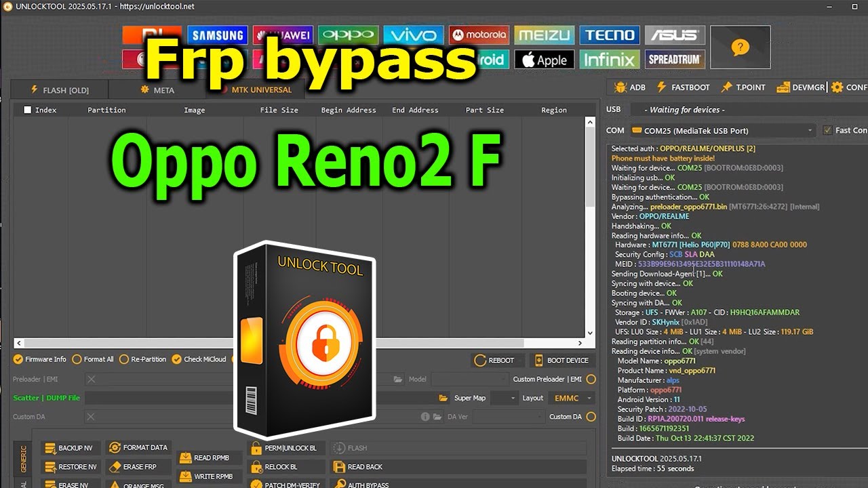This screenshot has height=488, width=868.
Task: Browse folder icon for Preloader EMI file
Action: (x=397, y=380)
